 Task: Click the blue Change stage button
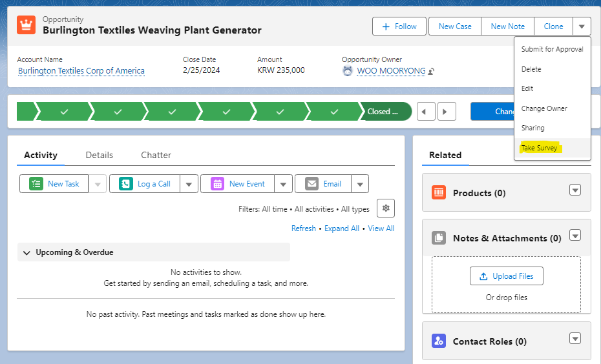[x=492, y=112]
